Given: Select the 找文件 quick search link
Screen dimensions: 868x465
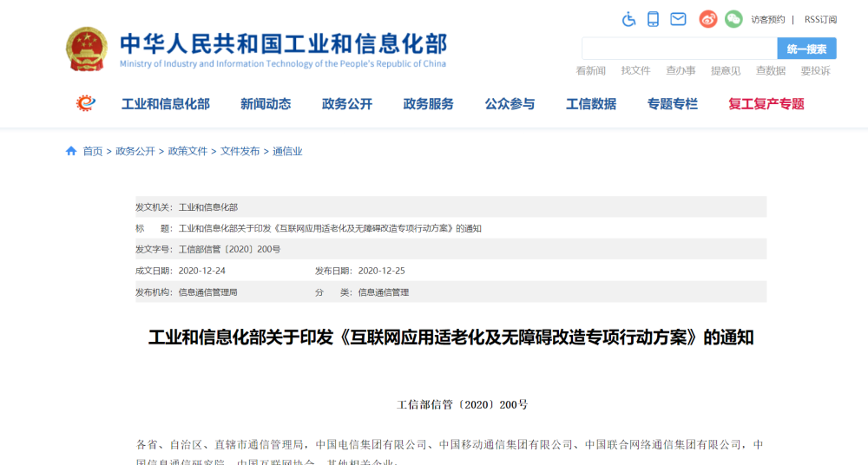Looking at the screenshot, I should (635, 71).
